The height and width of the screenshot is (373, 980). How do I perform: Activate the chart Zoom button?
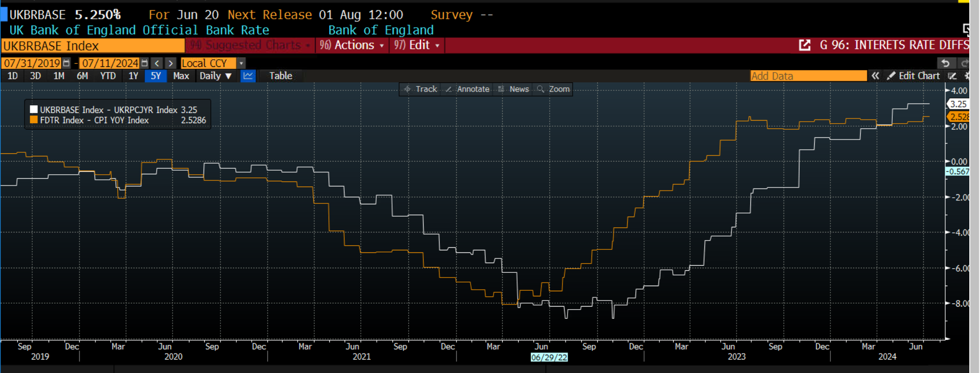point(553,89)
